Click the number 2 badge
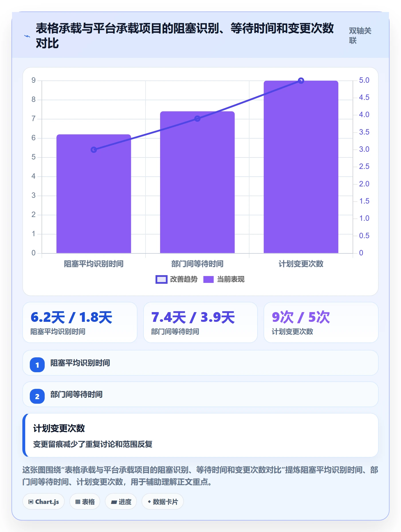 pyautogui.click(x=37, y=396)
